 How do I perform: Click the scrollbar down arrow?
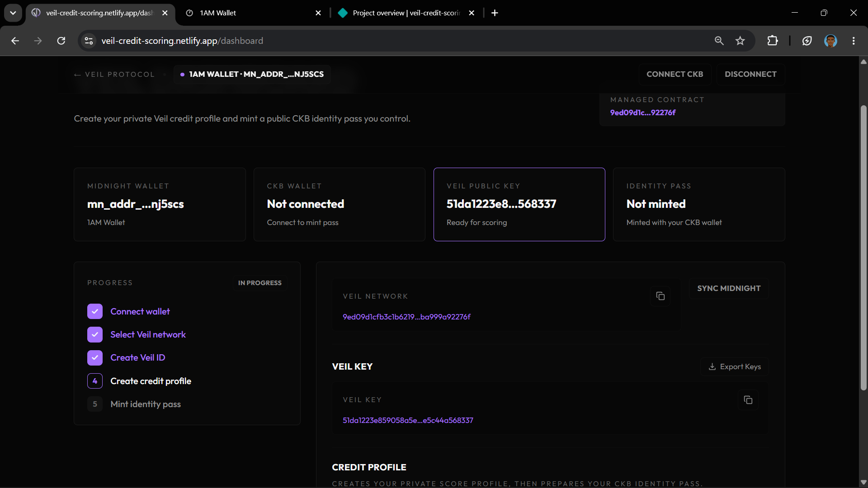(863, 482)
